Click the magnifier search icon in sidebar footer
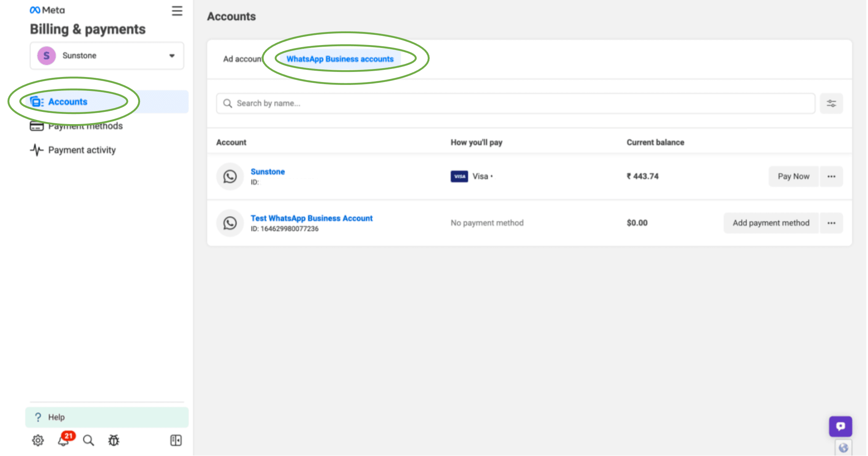Image resolution: width=868 pixels, height=456 pixels. pos(88,440)
